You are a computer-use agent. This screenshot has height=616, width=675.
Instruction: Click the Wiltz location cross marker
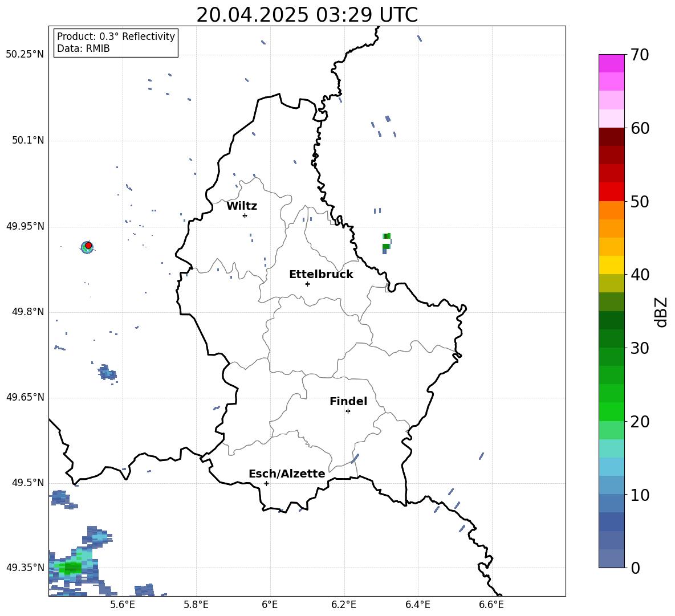245,215
